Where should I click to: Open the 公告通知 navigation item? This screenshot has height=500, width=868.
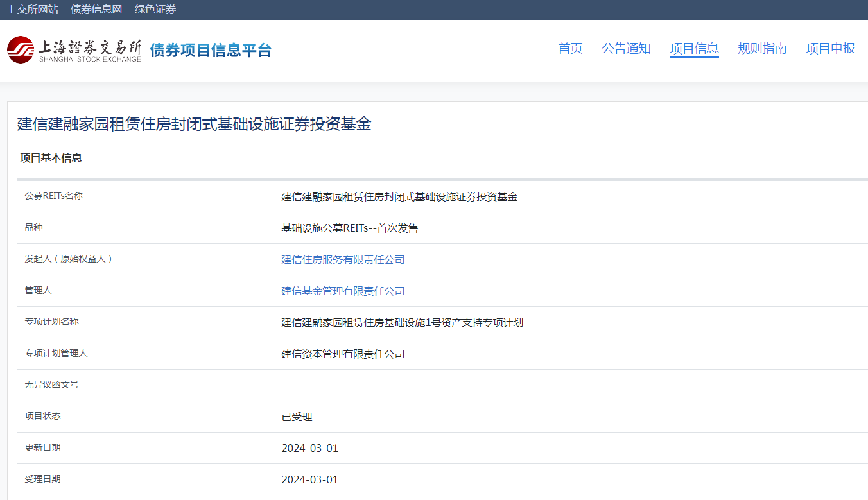[626, 49]
